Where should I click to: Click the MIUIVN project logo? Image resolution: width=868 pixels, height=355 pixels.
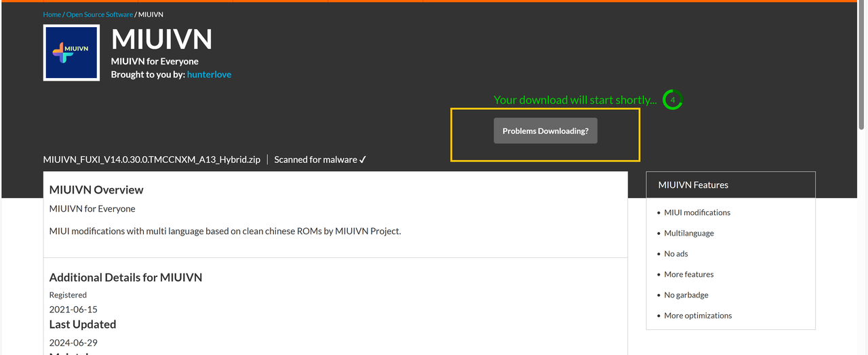pos(72,53)
